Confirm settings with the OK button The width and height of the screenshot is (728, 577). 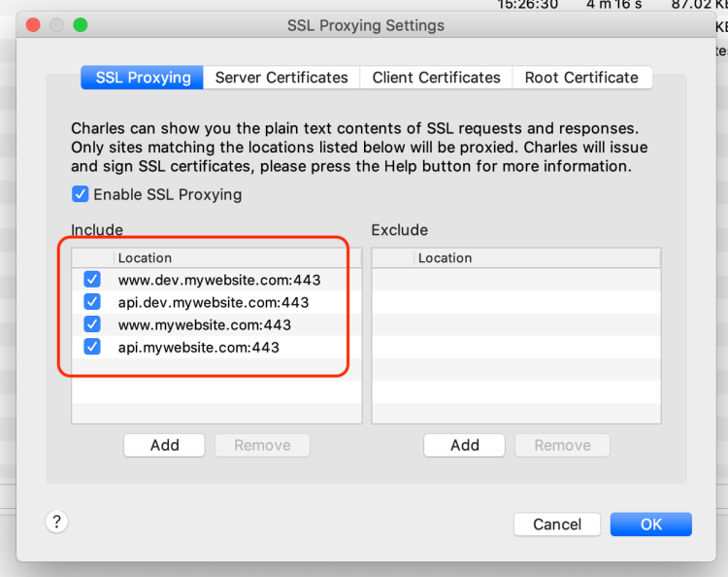650,525
